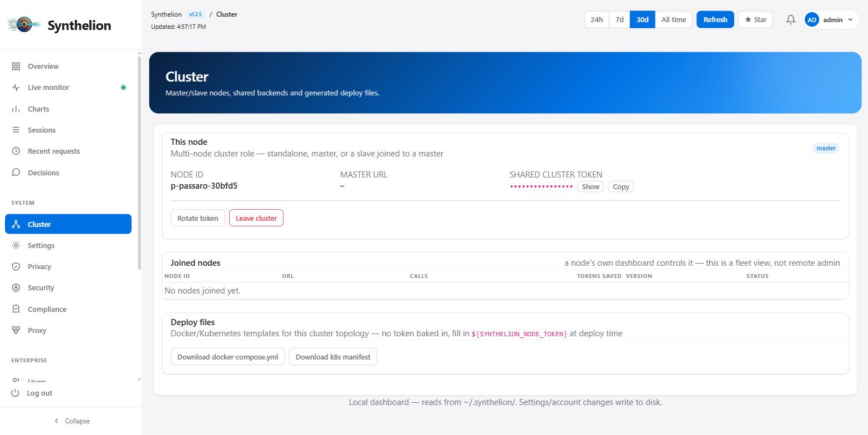This screenshot has width=868, height=435.
Task: Show the shared cluster token
Action: click(591, 186)
